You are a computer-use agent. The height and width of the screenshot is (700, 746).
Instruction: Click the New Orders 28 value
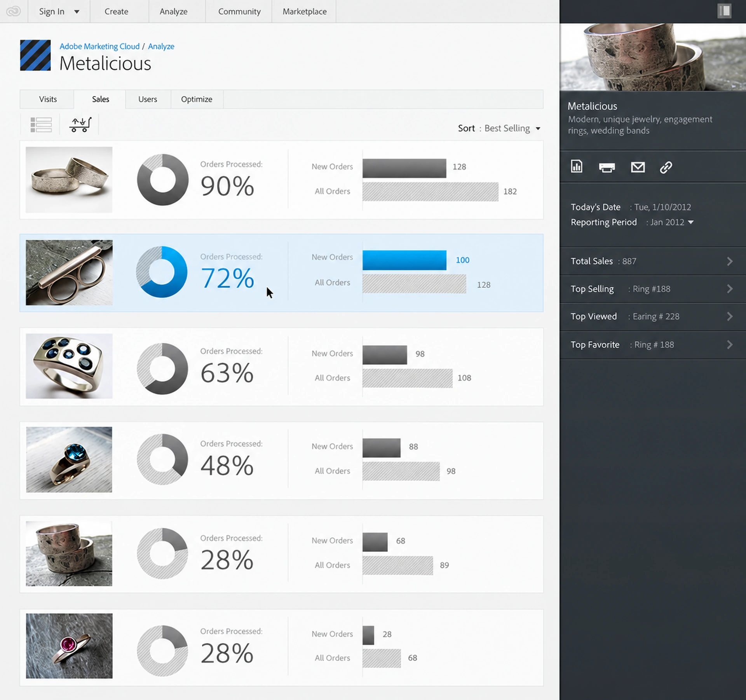coord(387,634)
